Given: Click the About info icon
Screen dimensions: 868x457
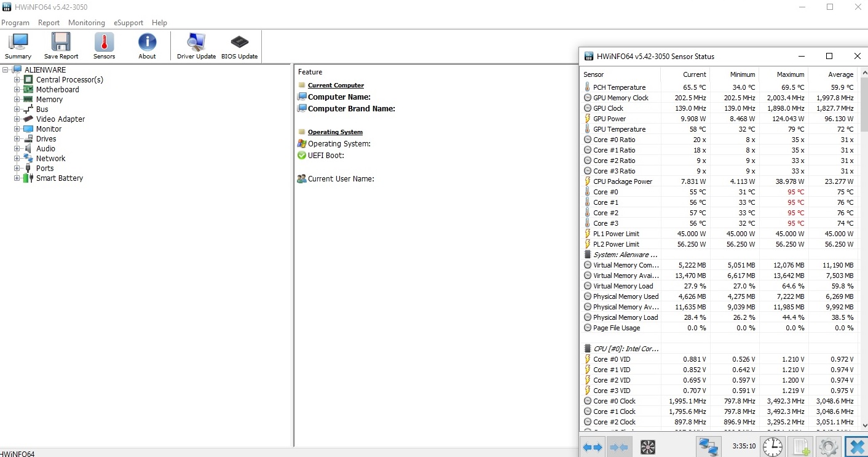Looking at the screenshot, I should tap(147, 42).
